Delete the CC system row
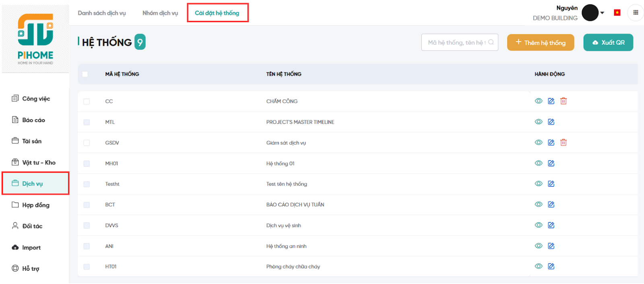 tap(563, 101)
